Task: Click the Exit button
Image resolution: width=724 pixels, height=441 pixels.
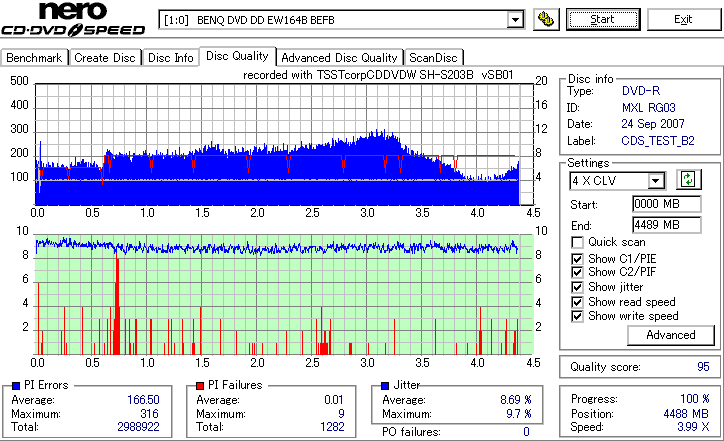Action: [683, 19]
